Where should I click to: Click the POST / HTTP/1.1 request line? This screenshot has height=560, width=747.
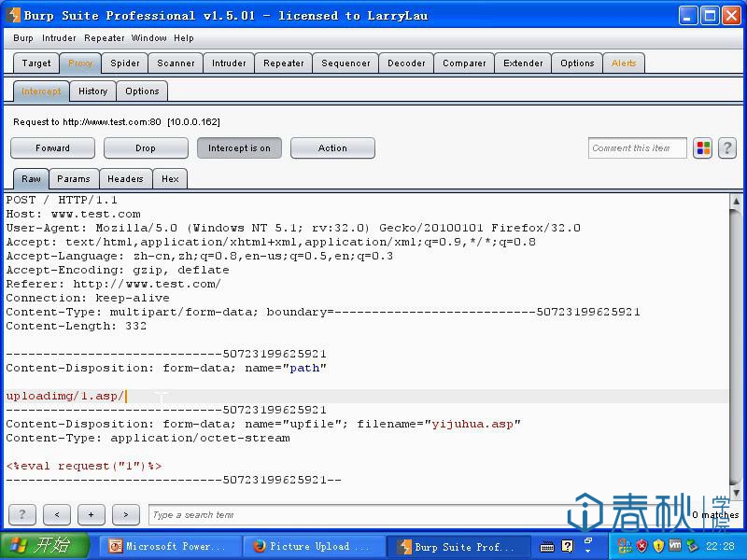point(62,200)
